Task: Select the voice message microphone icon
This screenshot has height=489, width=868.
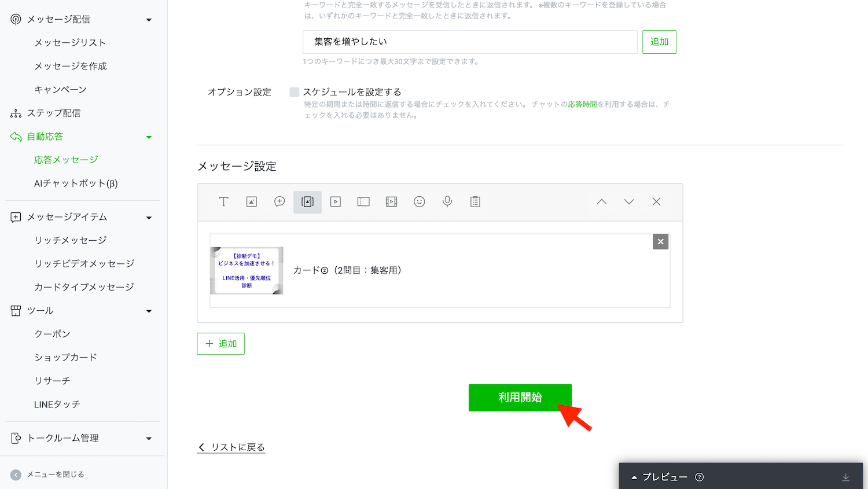Action: point(447,202)
